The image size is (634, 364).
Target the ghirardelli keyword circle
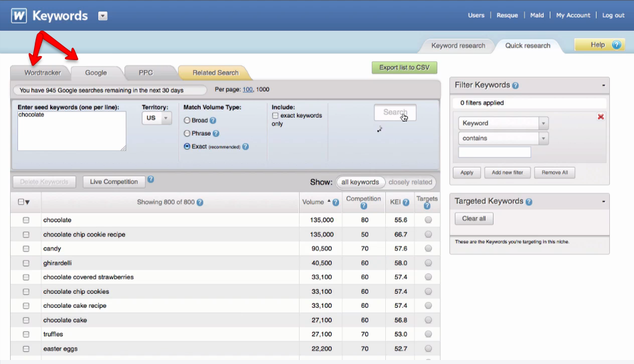pos(428,263)
